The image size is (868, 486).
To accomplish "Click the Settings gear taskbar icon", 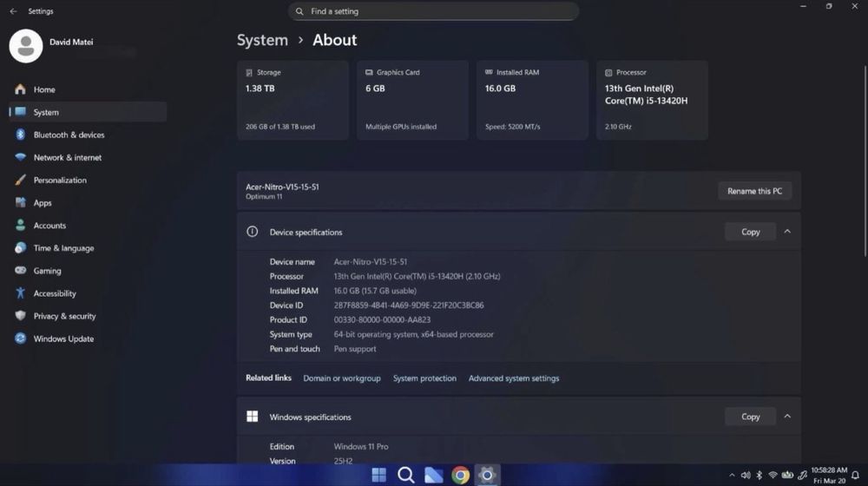I will pyautogui.click(x=487, y=475).
